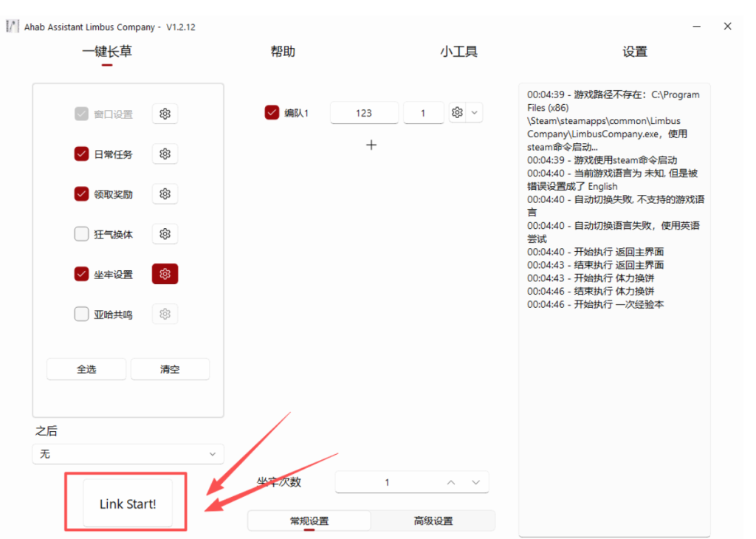Click the 编队1 name field showing 123
Viewport: 756px width, 539px height.
coord(364,113)
